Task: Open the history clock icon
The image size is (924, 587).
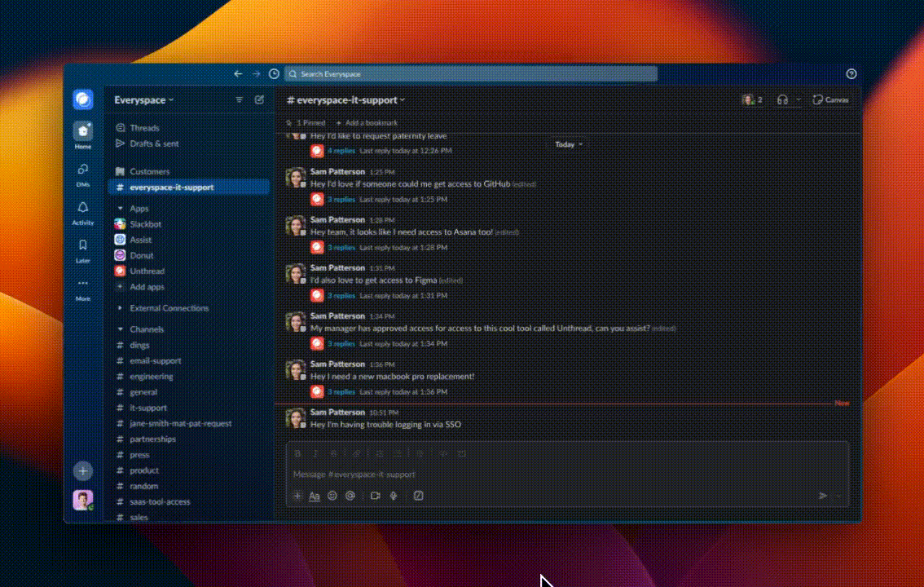Action: click(x=274, y=74)
